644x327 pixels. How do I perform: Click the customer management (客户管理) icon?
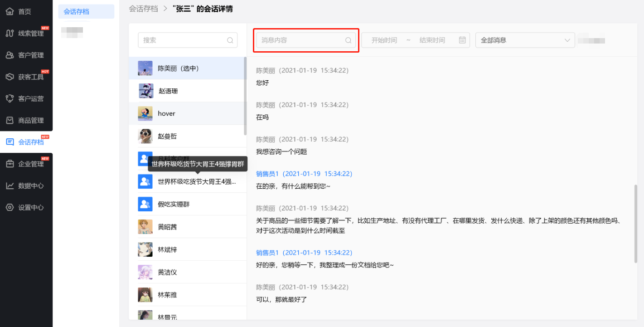[x=10, y=55]
